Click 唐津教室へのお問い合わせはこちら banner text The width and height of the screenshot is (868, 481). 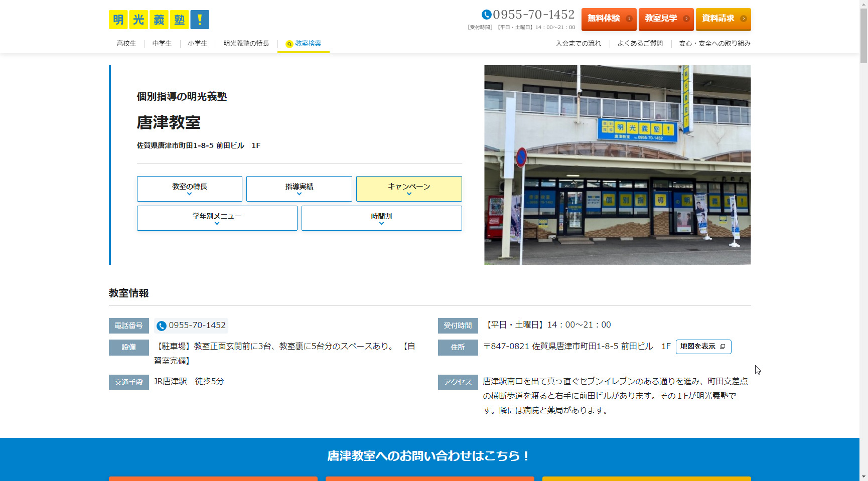pyautogui.click(x=429, y=456)
